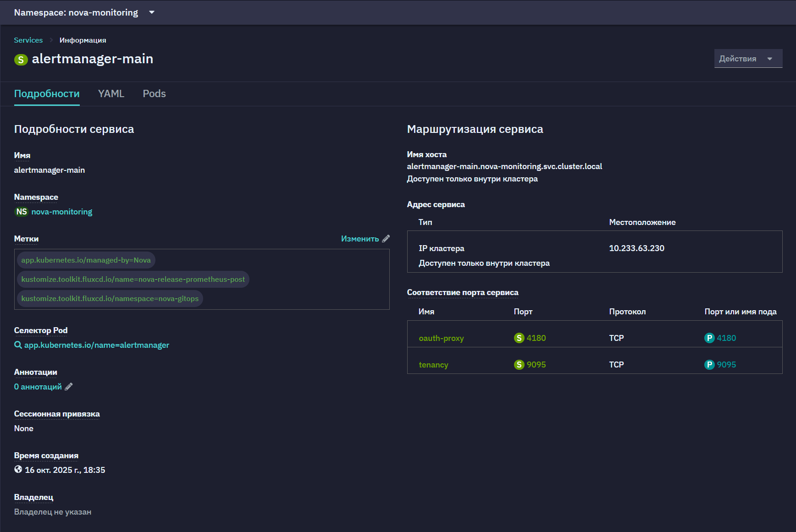Click the Сессионная привязка field label
This screenshot has width=796, height=532.
[57, 414]
